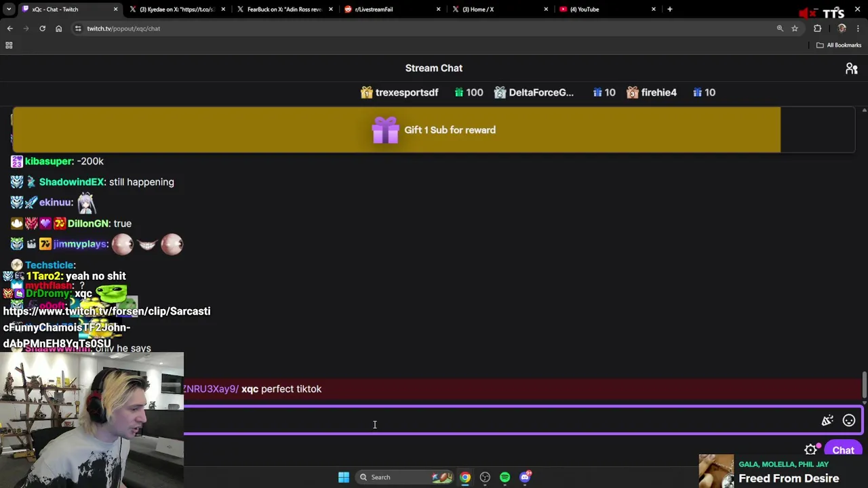
Task: Click username ShadowindEX in chat
Action: pyautogui.click(x=72, y=182)
